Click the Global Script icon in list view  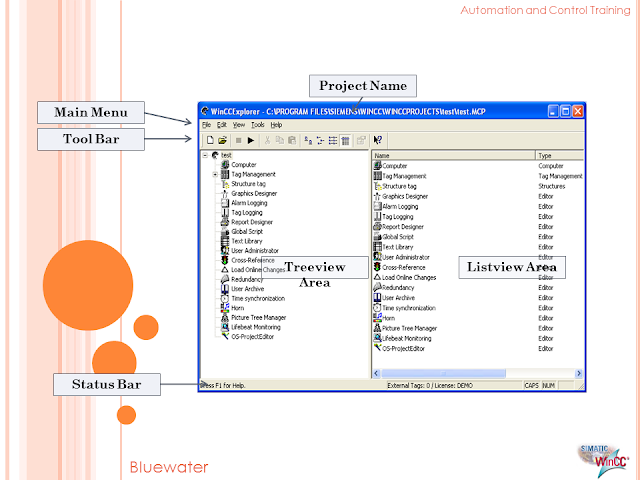[378, 237]
